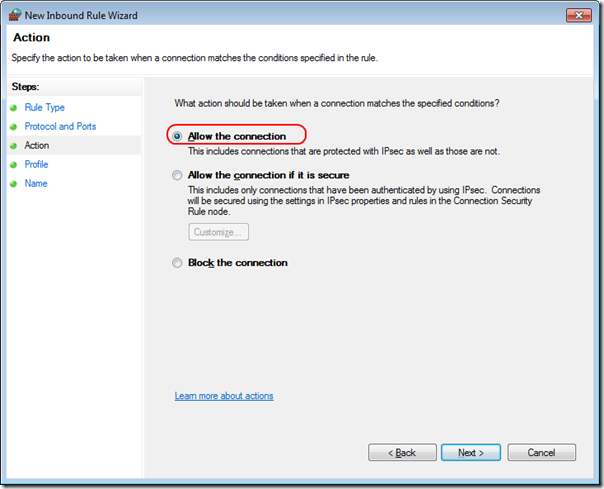The image size is (604, 489).
Task: Close the New Inbound Rule Wizard window
Action: (x=577, y=15)
